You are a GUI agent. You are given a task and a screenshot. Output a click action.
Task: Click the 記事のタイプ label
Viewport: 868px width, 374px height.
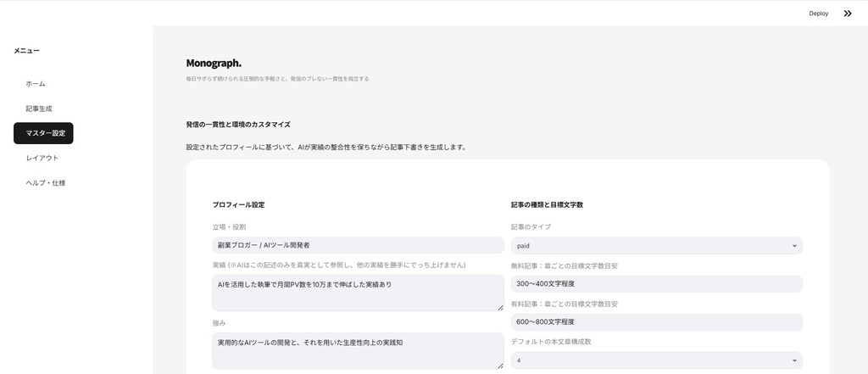click(x=531, y=227)
